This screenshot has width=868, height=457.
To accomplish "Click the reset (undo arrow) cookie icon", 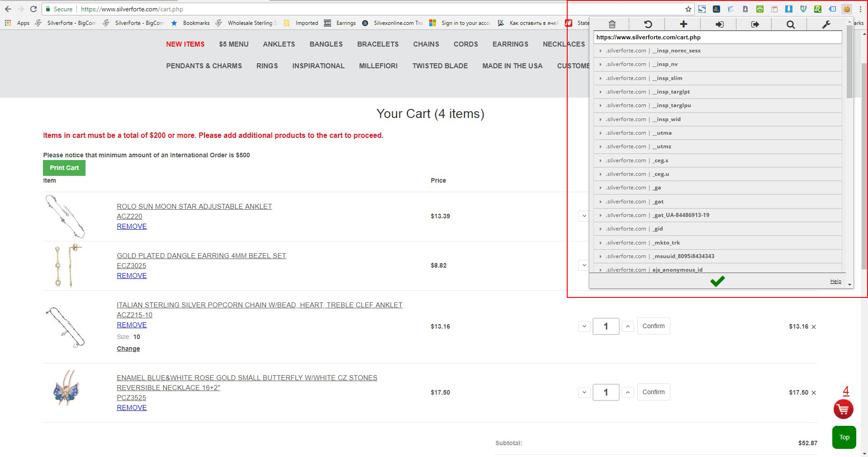I will coord(648,24).
